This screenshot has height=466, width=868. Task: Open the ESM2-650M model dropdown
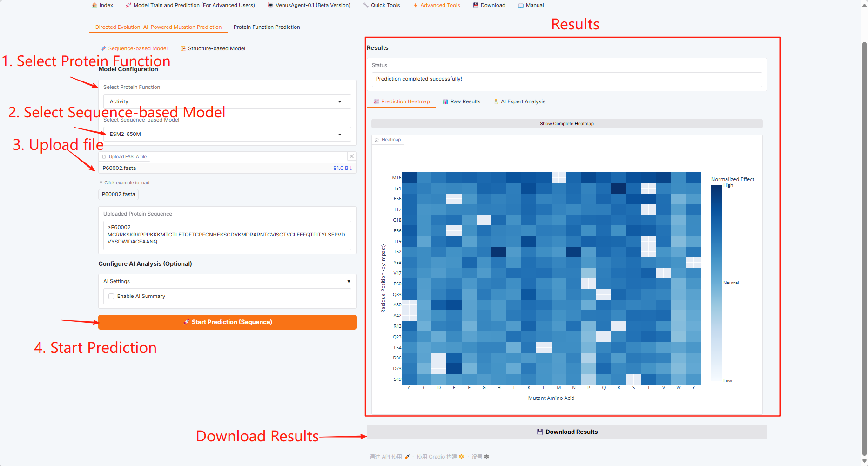tap(227, 134)
